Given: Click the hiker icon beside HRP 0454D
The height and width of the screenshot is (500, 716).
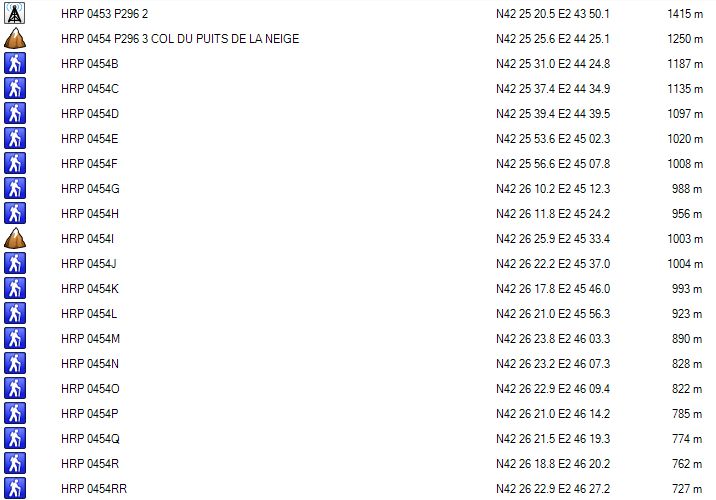Looking at the screenshot, I should [15, 113].
